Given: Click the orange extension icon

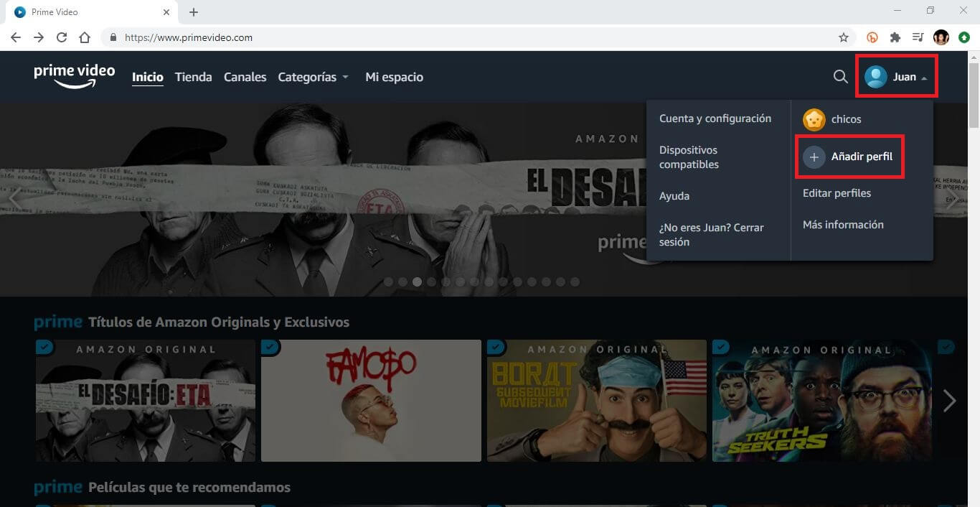Looking at the screenshot, I should (873, 37).
